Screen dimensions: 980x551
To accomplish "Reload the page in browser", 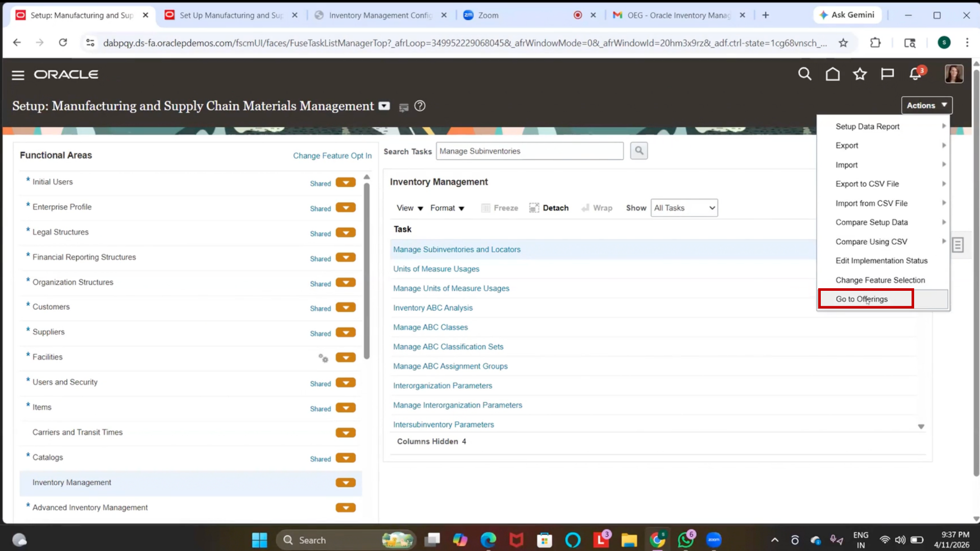I will pyautogui.click(x=63, y=42).
